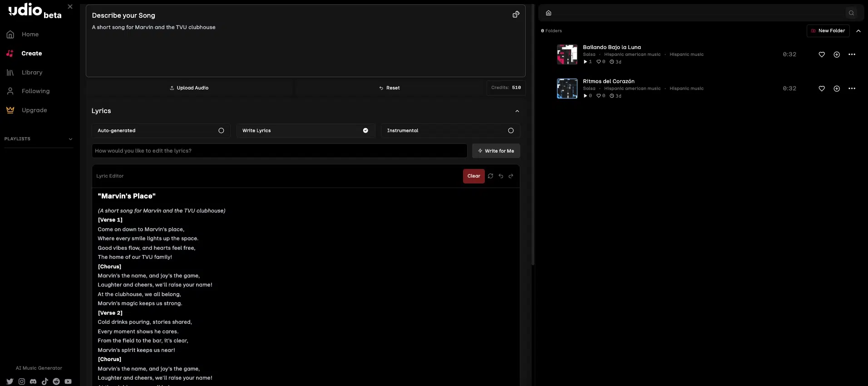Click the undo arrow in Lyric Editor
This screenshot has width=868, height=386.
click(x=501, y=176)
